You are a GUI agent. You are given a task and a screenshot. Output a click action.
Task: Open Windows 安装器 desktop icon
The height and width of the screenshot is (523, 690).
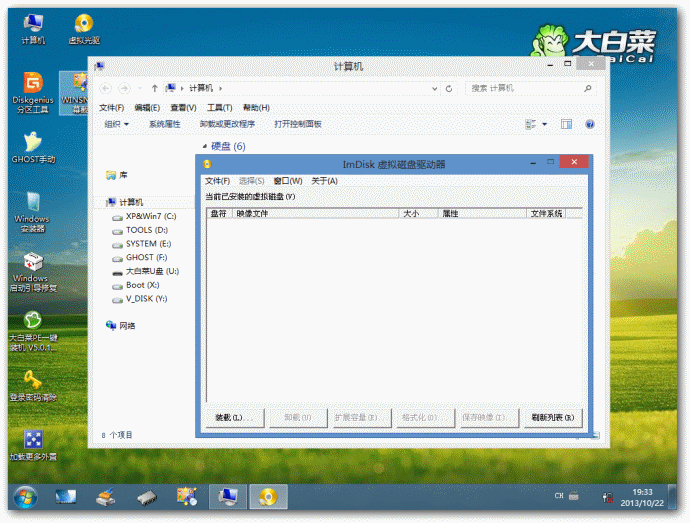pos(32,212)
